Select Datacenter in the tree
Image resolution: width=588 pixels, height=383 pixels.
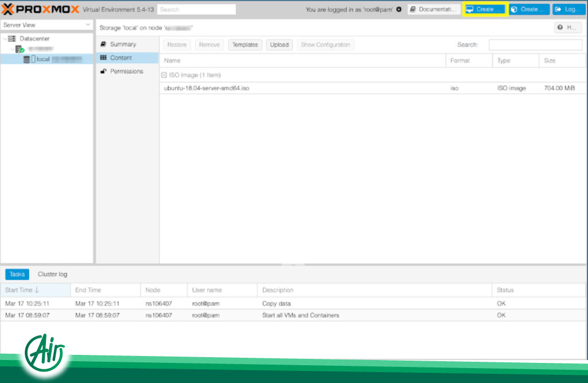coord(34,38)
